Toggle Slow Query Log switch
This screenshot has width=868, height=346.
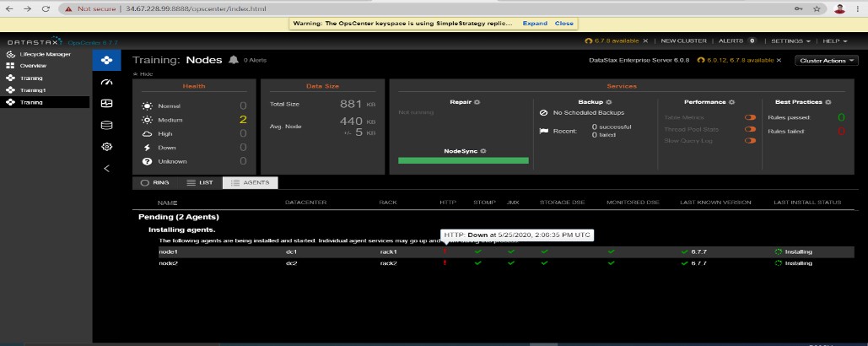tap(750, 141)
